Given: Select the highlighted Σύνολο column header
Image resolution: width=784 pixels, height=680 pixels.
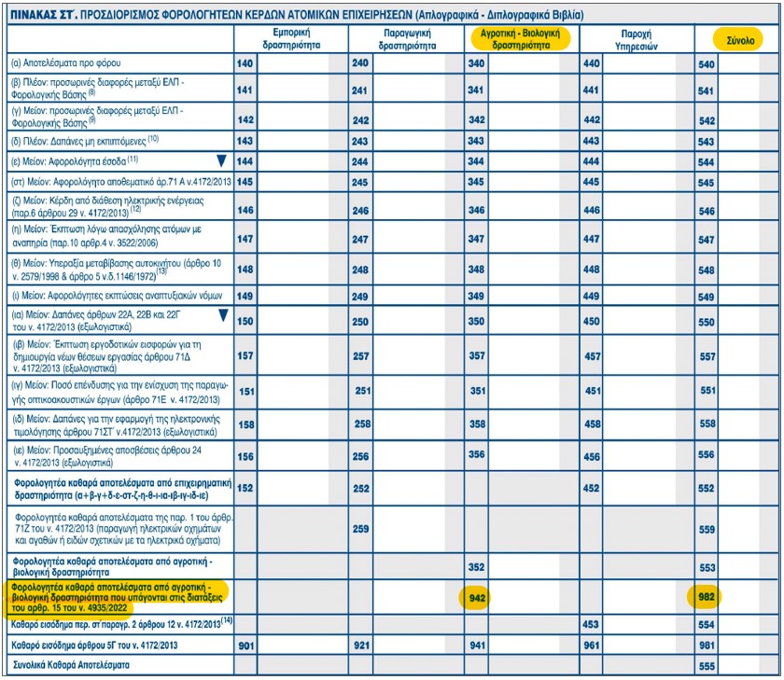Looking at the screenshot, I should tap(734, 40).
